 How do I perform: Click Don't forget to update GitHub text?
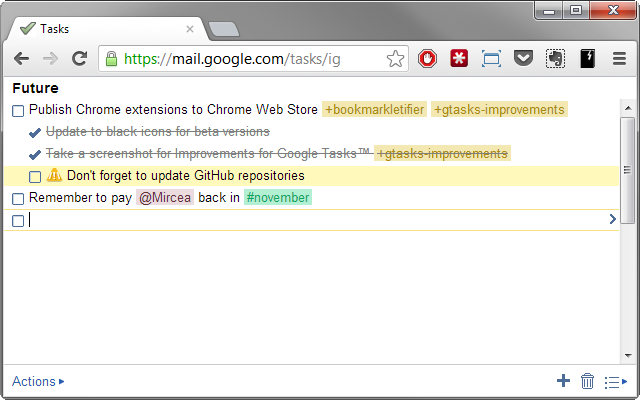[186, 176]
